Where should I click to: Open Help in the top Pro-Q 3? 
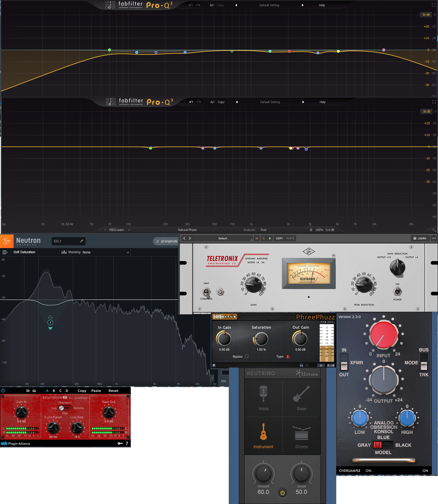coord(322,5)
